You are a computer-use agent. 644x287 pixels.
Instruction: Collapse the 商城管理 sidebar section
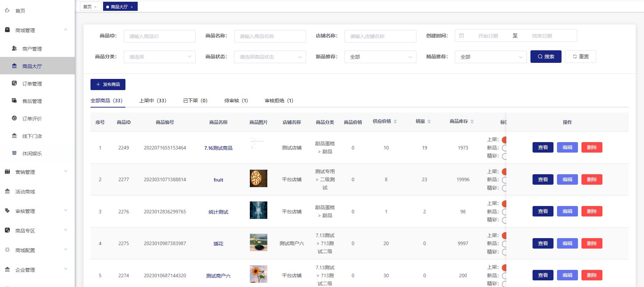coord(66,30)
